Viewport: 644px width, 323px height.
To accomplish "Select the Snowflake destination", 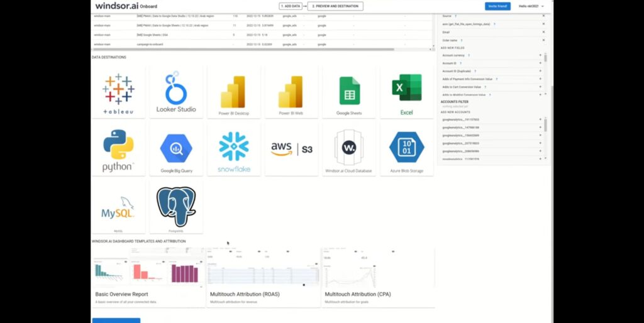I will pyautogui.click(x=234, y=150).
